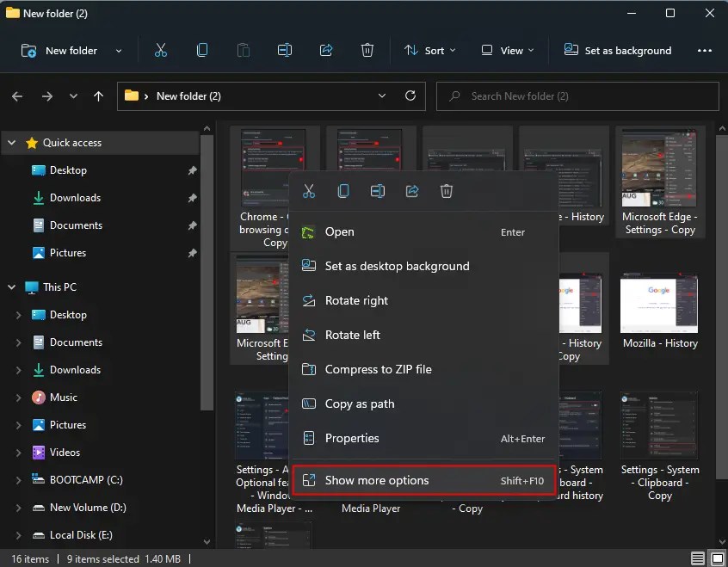Delete selection with the toolbar trash icon
Image resolution: width=728 pixels, height=567 pixels.
(x=367, y=50)
